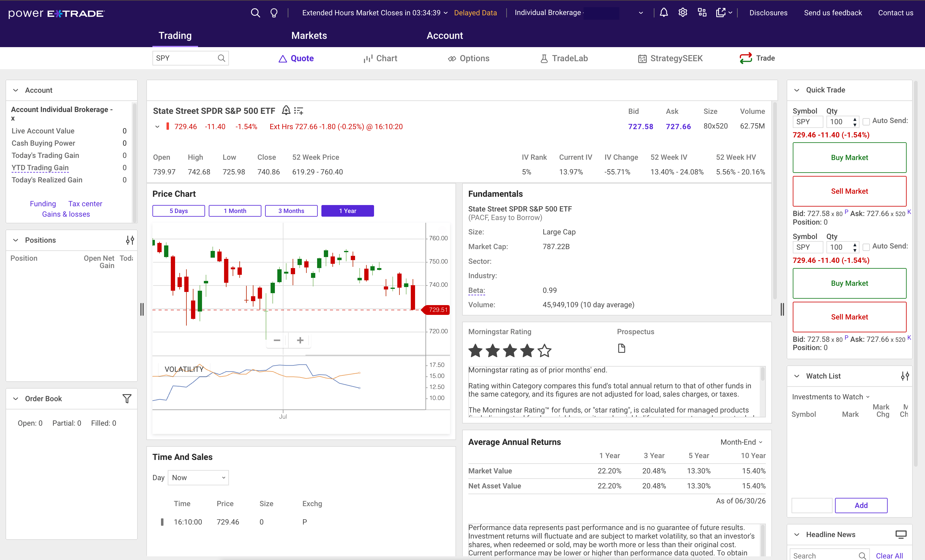The width and height of the screenshot is (925, 560).
Task: Click the notifications bell icon
Action: tap(664, 13)
